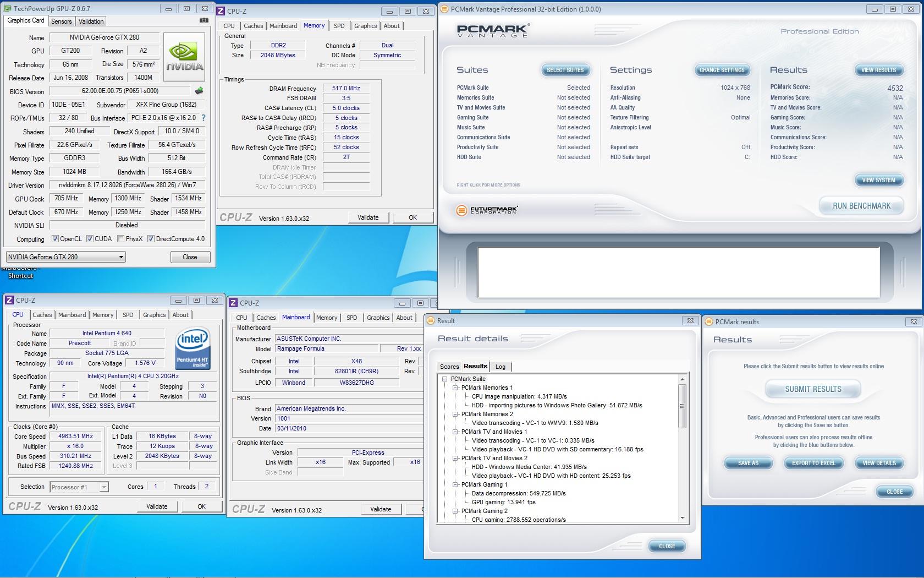Click the white output box in PCMark Vantage
This screenshot has width=924, height=578.
point(679,272)
